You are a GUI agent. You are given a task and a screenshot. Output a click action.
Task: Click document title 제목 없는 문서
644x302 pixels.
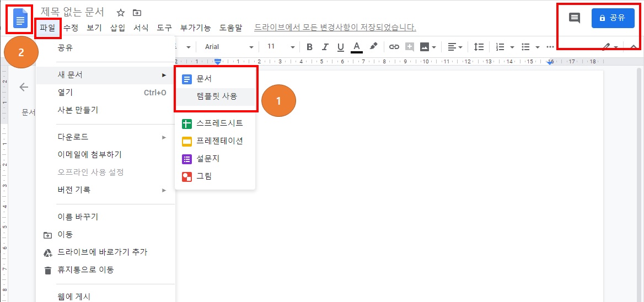click(x=72, y=12)
